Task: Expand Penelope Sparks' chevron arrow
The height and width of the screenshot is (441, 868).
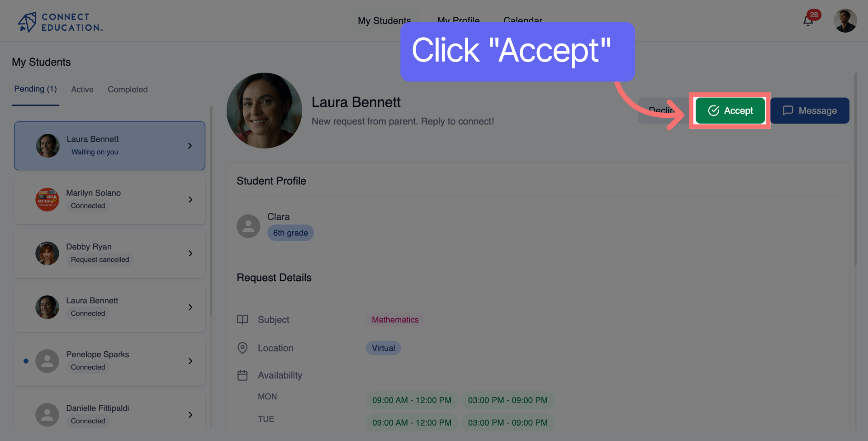Action: pos(190,361)
